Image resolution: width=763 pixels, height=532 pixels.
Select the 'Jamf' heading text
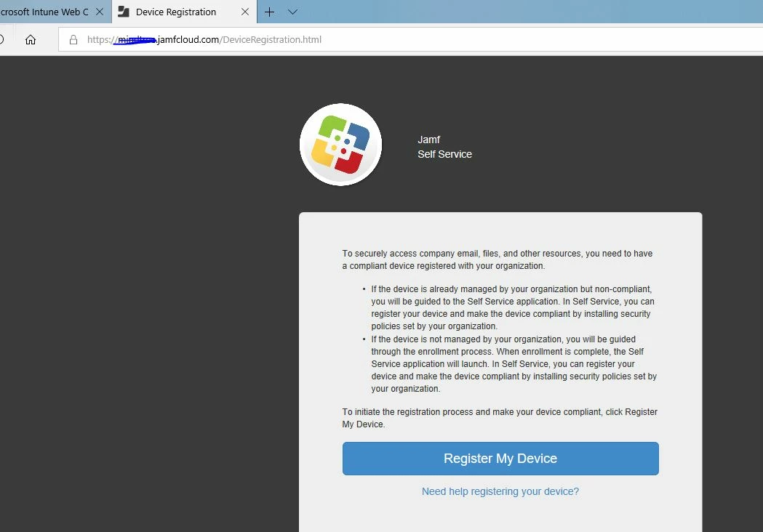pyautogui.click(x=428, y=140)
